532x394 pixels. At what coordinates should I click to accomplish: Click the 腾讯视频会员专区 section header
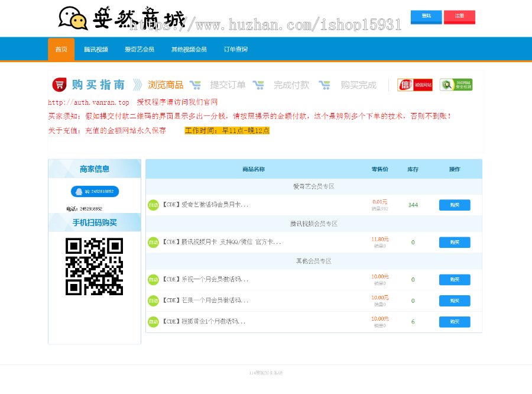tap(314, 224)
